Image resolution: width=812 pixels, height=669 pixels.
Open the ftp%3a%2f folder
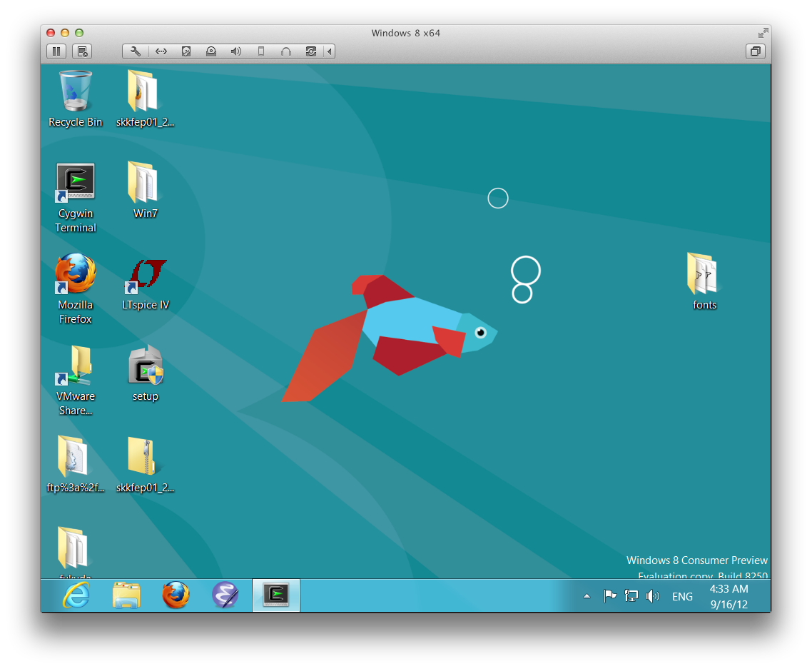click(x=76, y=464)
